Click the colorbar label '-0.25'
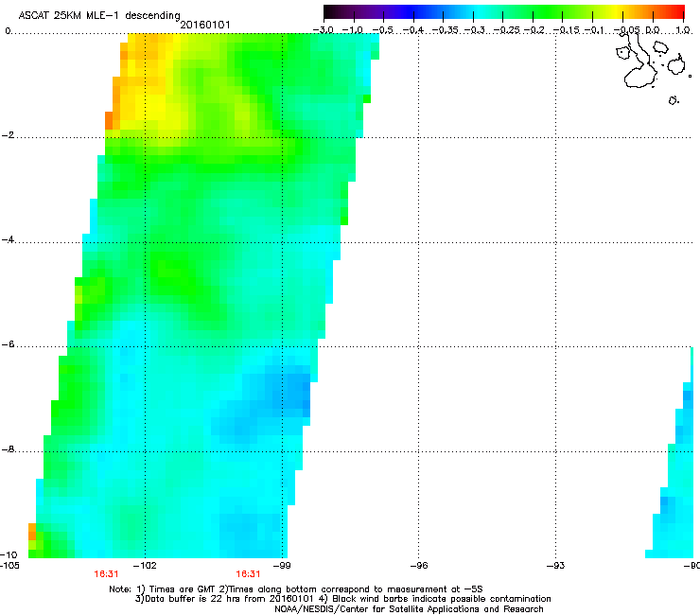Viewport: 700px width, 615px height. [x=506, y=30]
